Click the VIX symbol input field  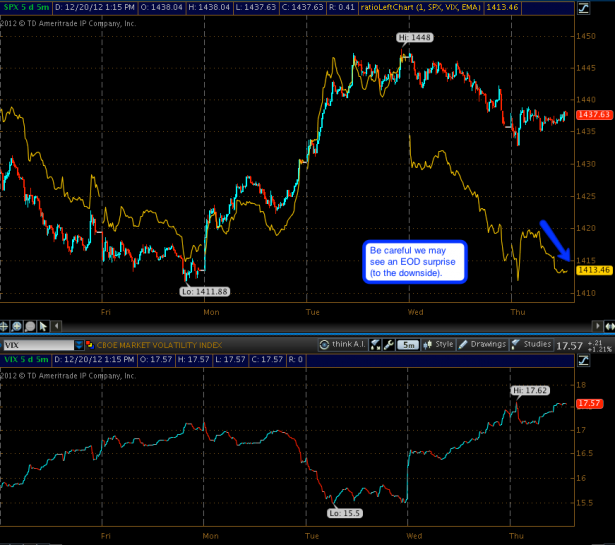coord(38,345)
